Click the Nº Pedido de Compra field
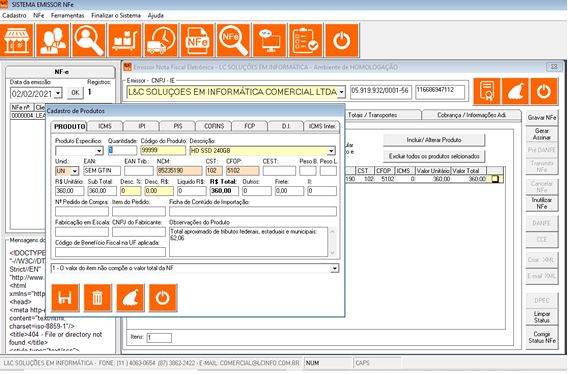 (x=82, y=211)
